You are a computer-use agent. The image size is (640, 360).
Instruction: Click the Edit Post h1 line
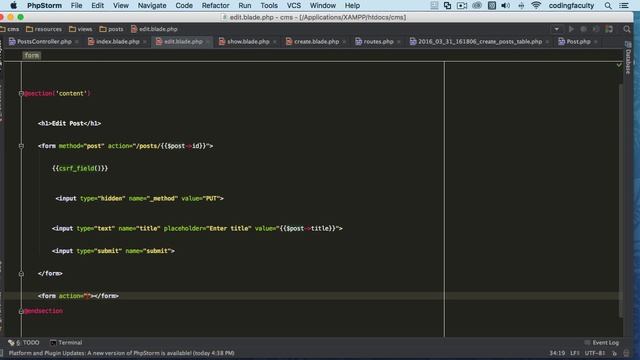click(69, 123)
